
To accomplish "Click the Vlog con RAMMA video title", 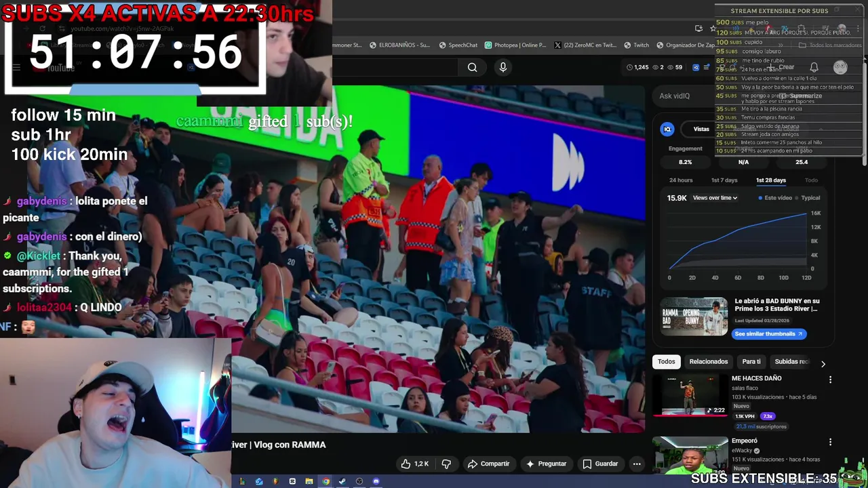I will 279,445.
